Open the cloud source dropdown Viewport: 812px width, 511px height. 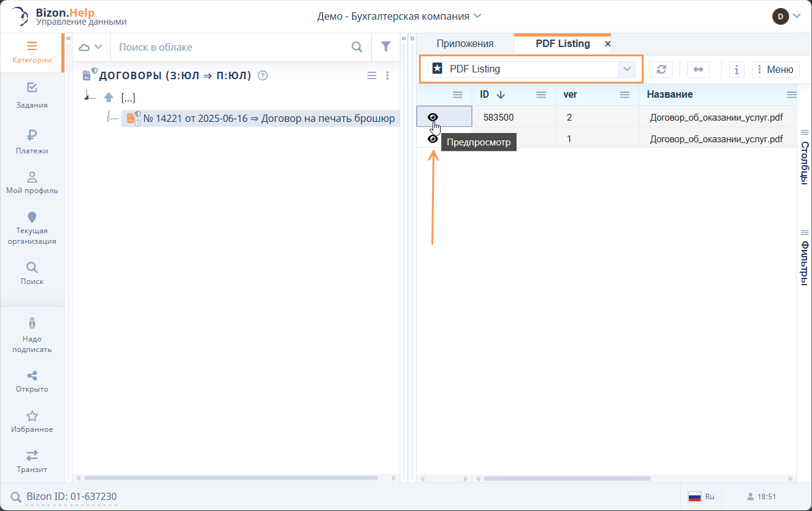coord(90,47)
